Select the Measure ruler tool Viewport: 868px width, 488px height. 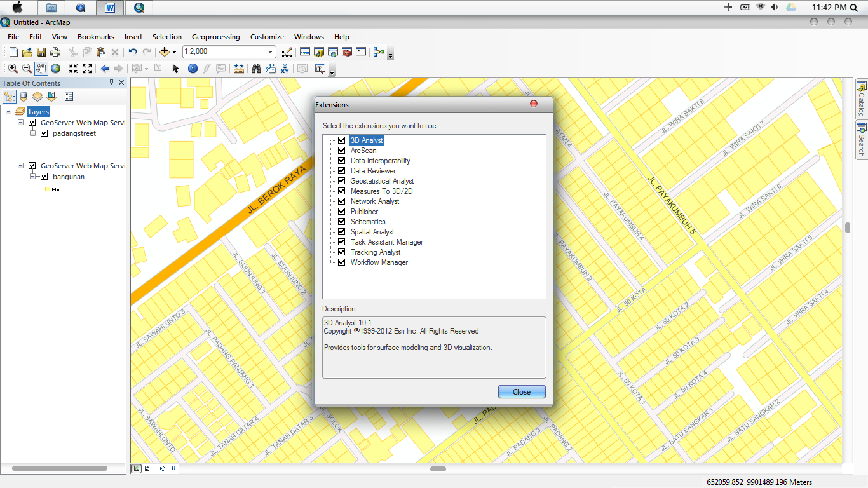point(239,69)
